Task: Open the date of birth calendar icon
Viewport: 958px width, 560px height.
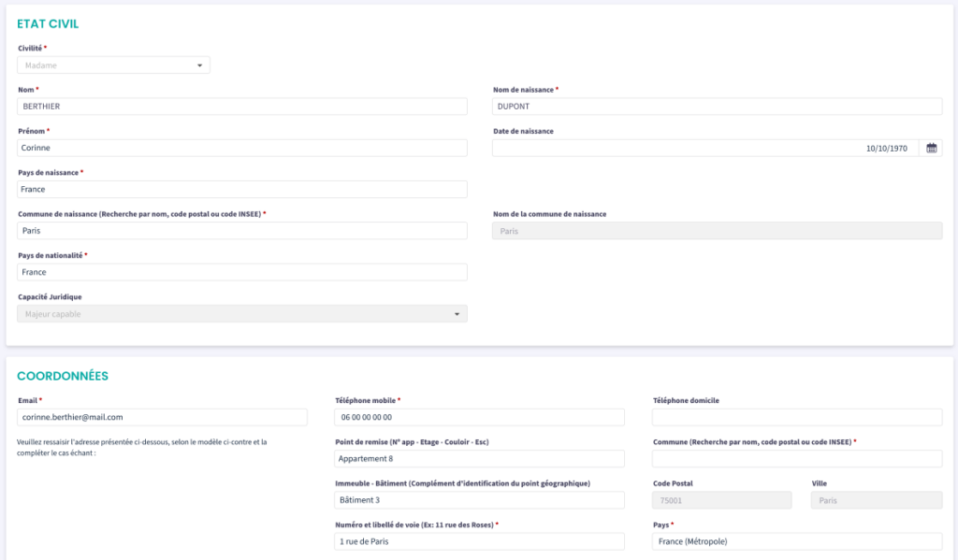Action: pos(931,148)
